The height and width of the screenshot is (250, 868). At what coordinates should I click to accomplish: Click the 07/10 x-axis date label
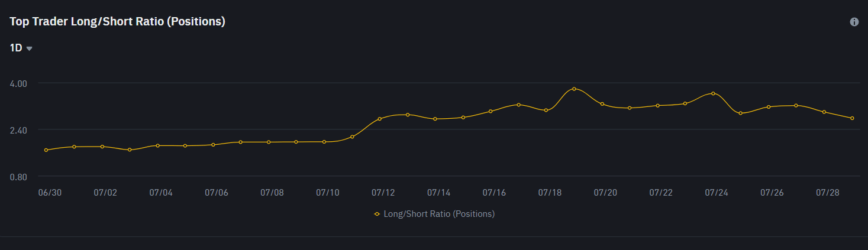328,193
